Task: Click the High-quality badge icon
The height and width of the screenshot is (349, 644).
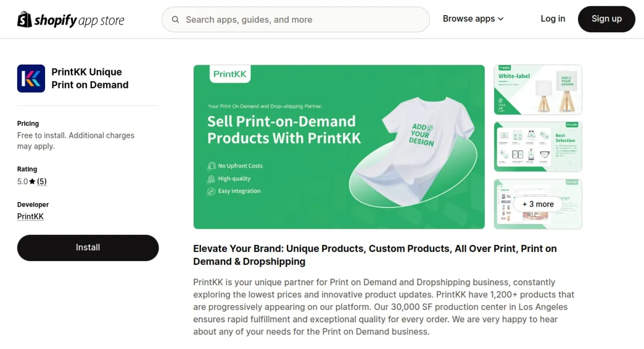Action: coord(211,179)
